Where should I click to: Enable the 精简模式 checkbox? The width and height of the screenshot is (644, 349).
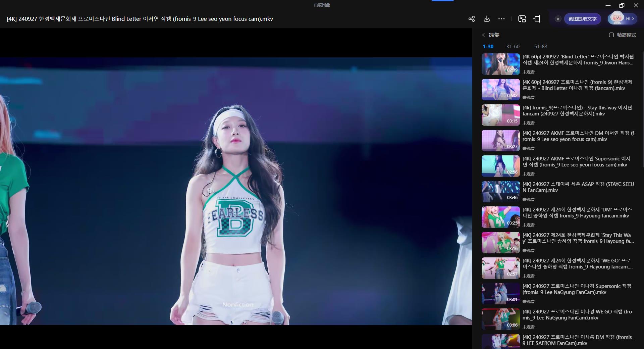(611, 35)
